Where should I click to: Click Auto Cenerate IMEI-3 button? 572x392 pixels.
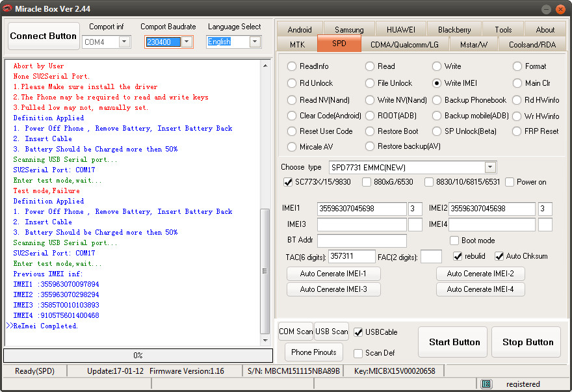click(333, 289)
